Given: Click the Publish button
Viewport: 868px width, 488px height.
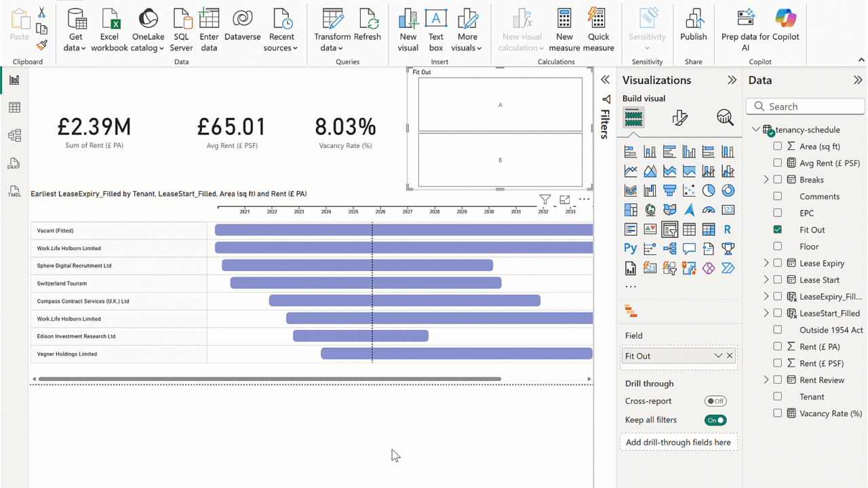Looking at the screenshot, I should [x=693, y=26].
